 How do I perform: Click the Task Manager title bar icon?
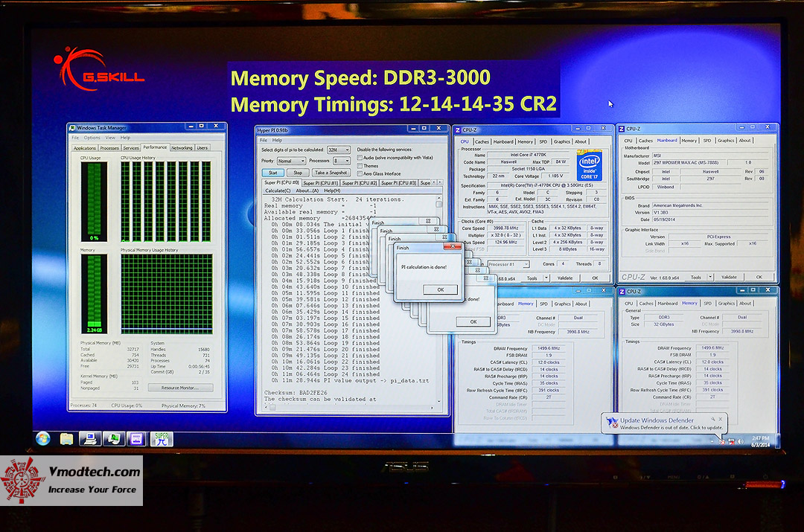point(72,127)
